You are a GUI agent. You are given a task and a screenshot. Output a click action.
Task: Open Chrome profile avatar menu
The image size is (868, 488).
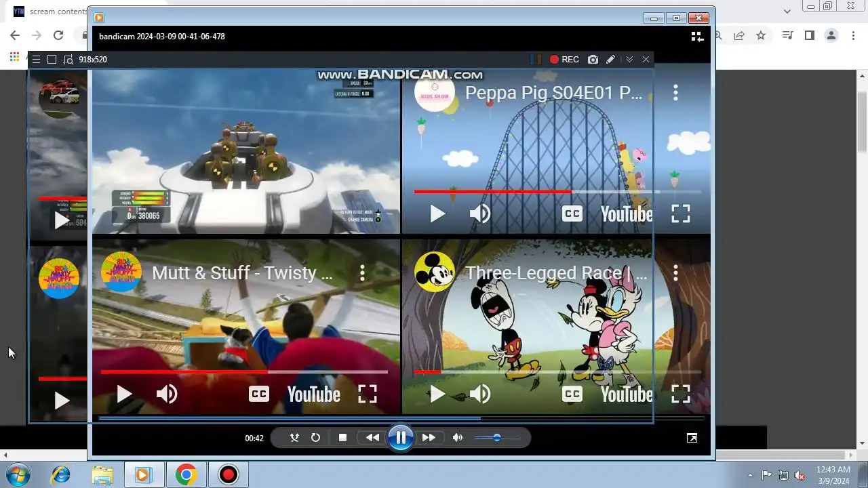831,35
